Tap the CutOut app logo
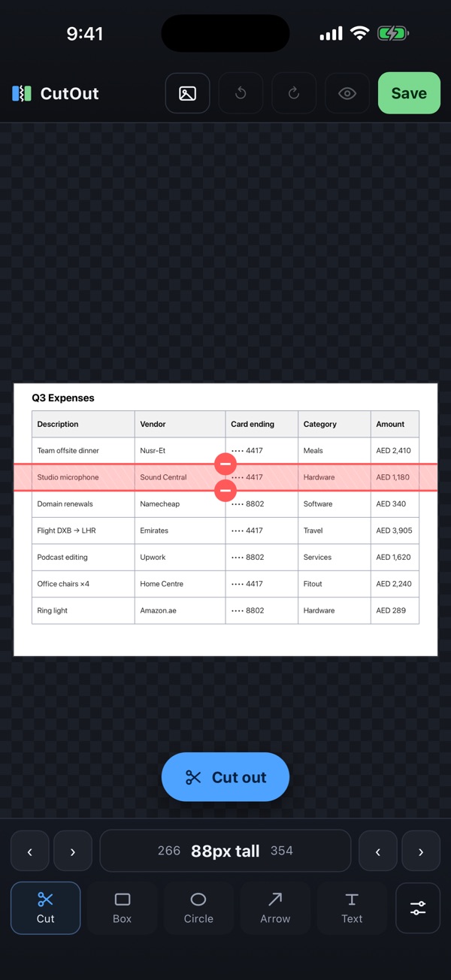Image resolution: width=451 pixels, height=980 pixels. 22,93
